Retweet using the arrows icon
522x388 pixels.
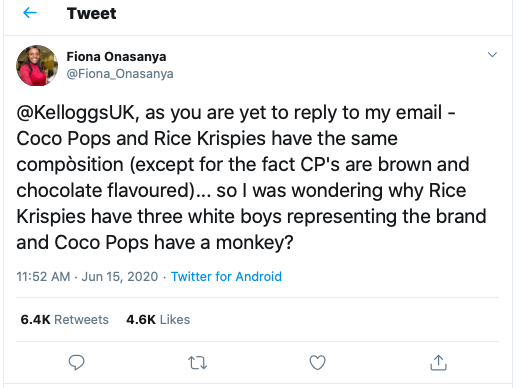(x=197, y=363)
